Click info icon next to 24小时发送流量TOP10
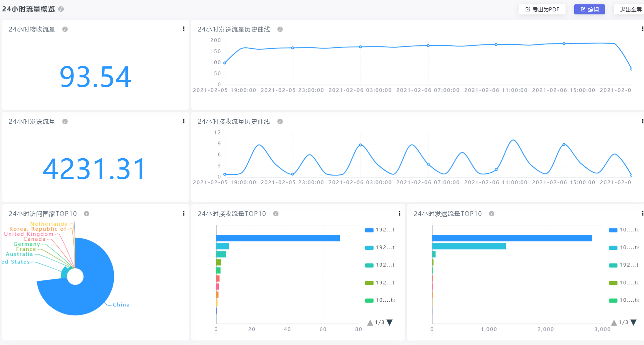The height and width of the screenshot is (345, 644). (492, 214)
